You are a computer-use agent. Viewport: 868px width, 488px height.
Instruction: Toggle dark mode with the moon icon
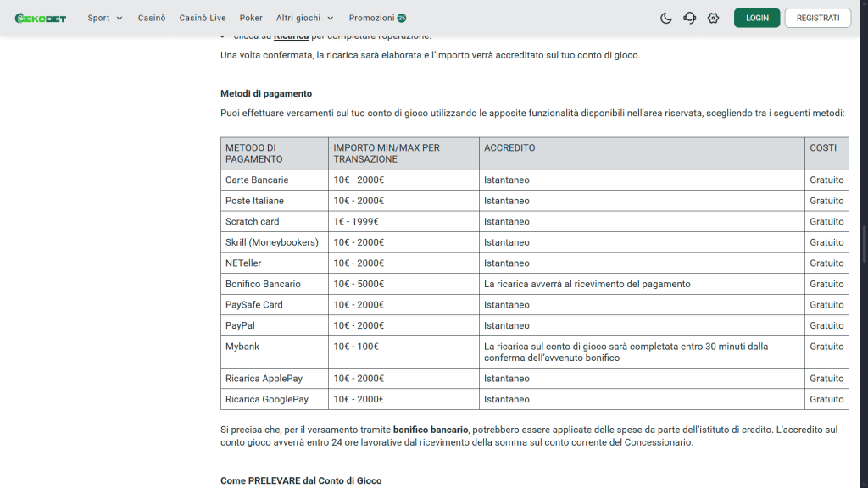665,18
